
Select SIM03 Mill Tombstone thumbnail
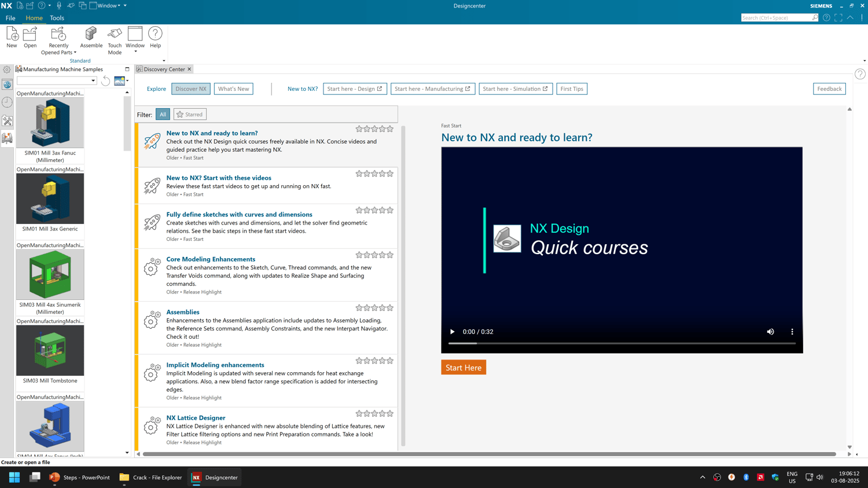50,350
